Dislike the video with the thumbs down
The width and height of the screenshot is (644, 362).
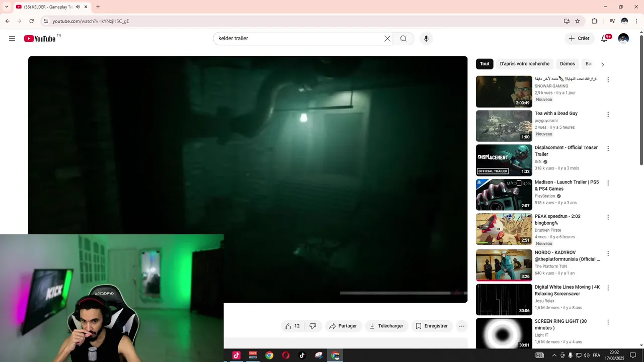click(x=312, y=326)
